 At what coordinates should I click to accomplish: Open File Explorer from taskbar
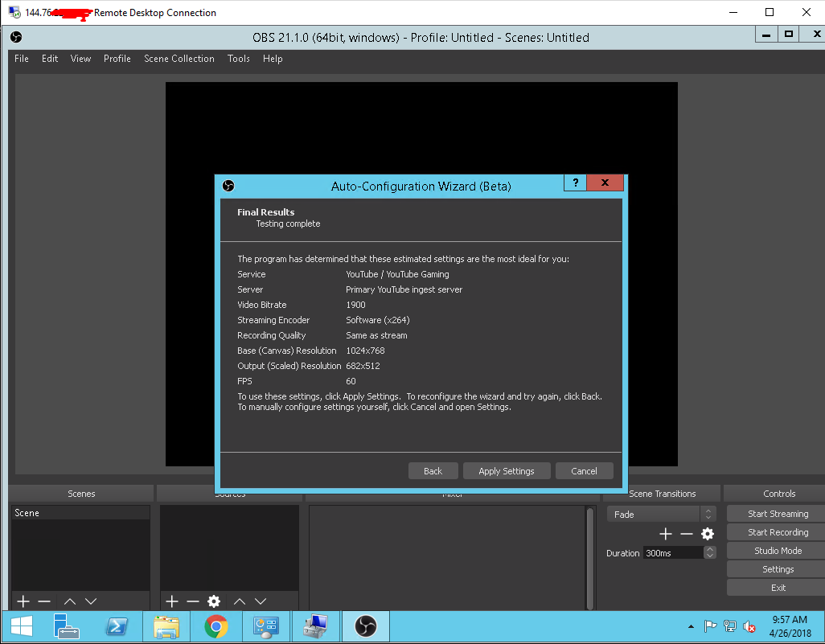coord(166,626)
